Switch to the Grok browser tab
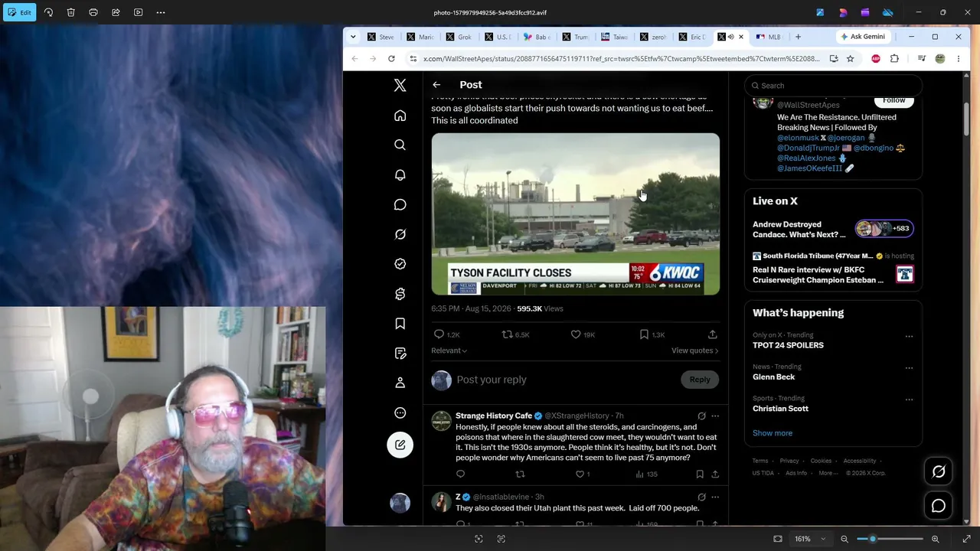The width and height of the screenshot is (980, 551). tap(459, 37)
